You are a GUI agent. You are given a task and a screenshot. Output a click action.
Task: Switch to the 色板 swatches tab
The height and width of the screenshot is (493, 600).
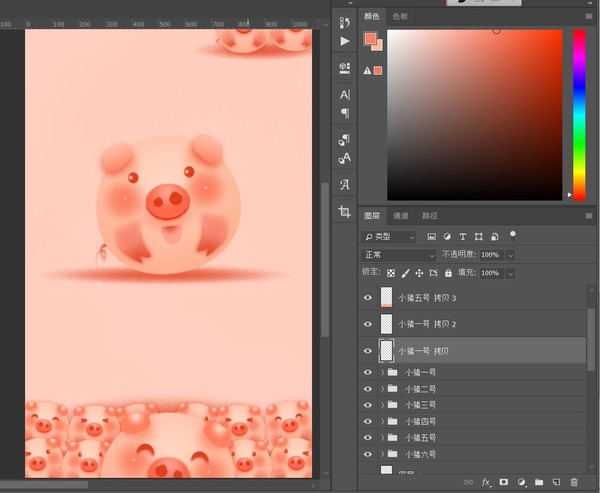pyautogui.click(x=400, y=16)
